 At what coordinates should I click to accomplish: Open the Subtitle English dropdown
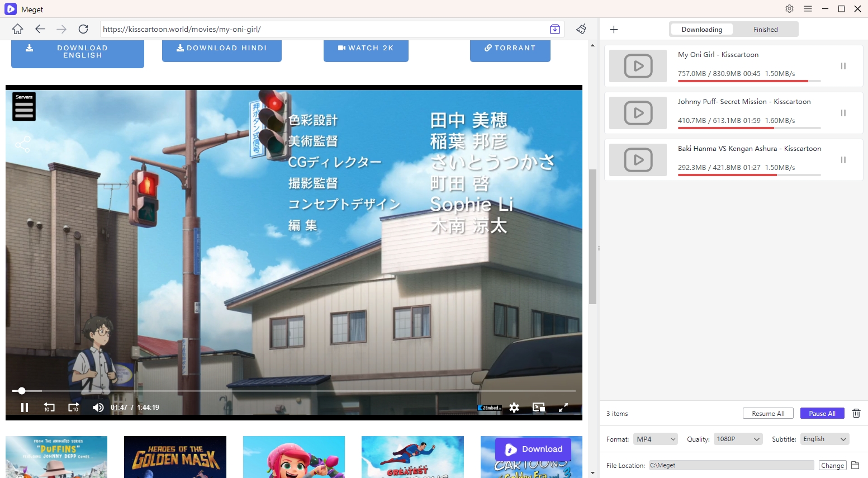[x=825, y=439]
